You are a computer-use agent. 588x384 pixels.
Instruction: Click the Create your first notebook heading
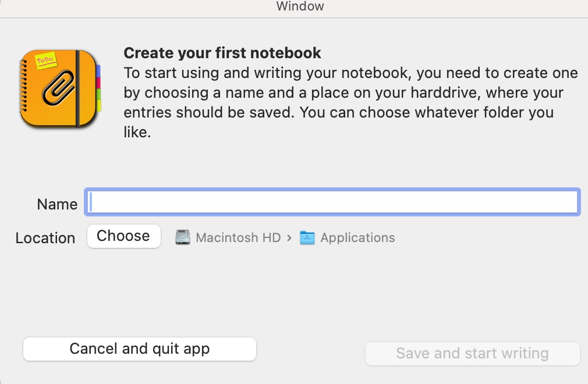[x=222, y=53]
